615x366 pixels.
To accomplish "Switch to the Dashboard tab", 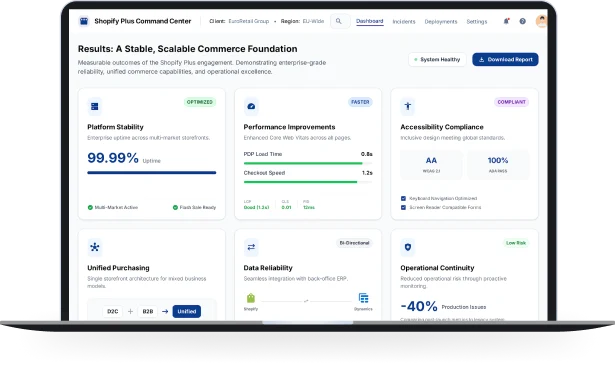I will coord(369,21).
